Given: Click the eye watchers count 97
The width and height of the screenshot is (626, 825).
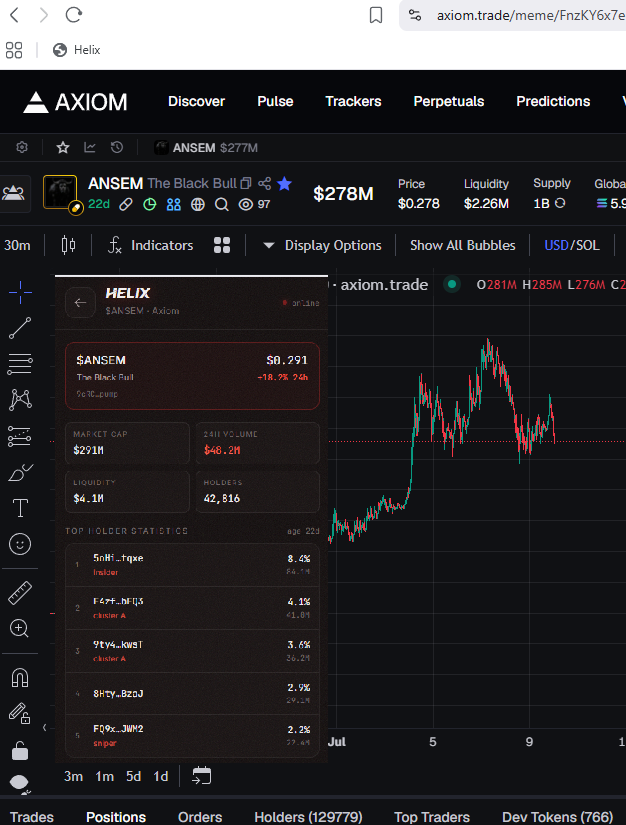Looking at the screenshot, I should [254, 204].
